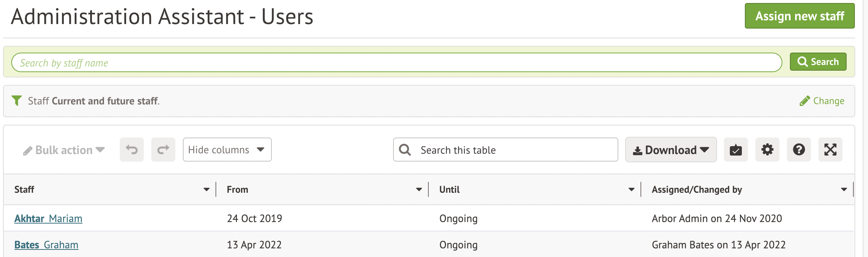
Task: Click the calendar checkmark icon
Action: (735, 150)
